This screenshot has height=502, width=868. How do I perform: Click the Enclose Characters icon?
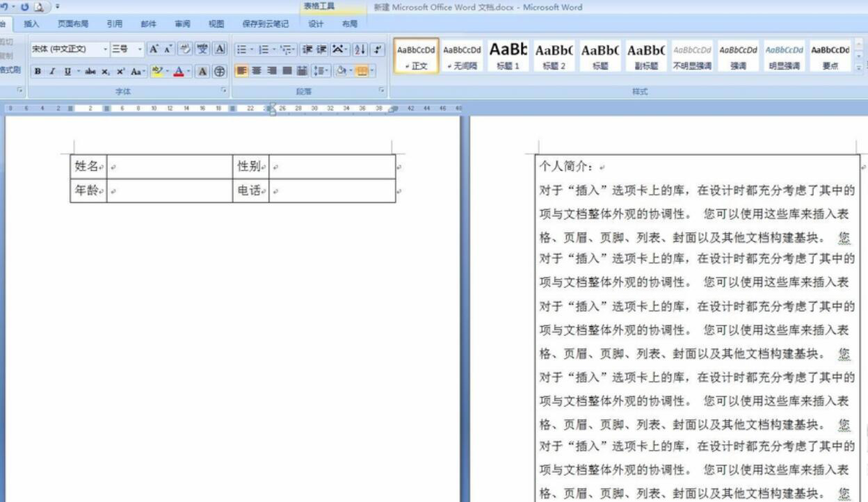tap(220, 72)
